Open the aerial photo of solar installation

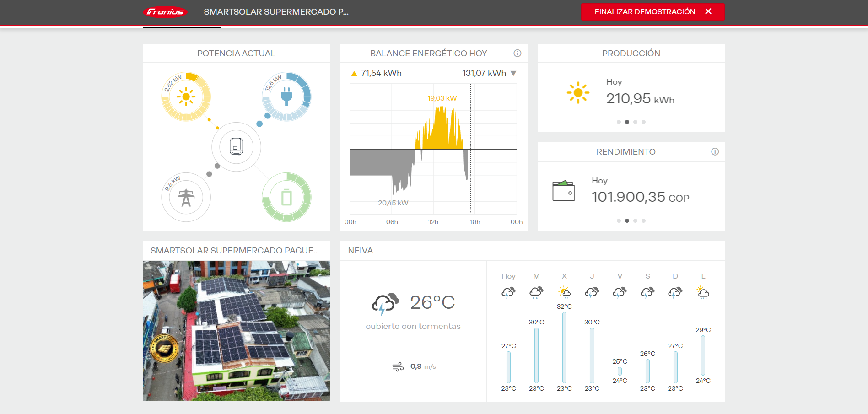coord(236,331)
